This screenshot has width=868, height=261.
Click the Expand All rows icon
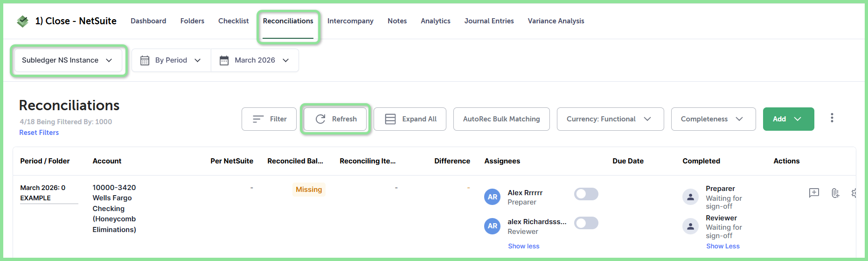[x=390, y=119]
